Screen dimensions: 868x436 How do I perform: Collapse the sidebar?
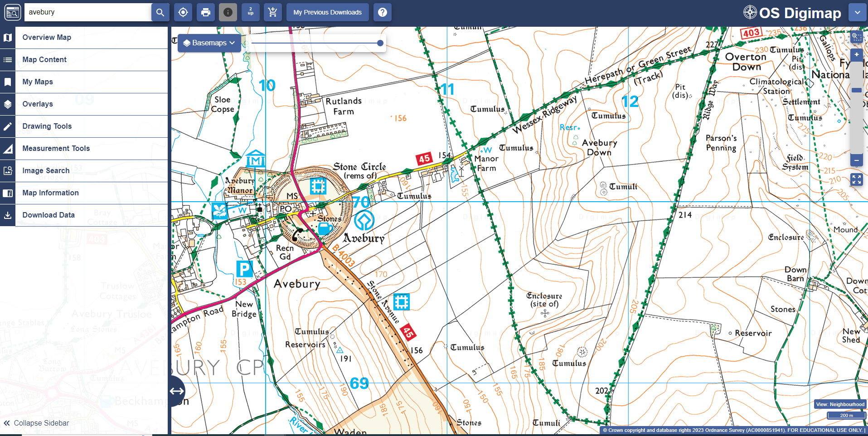point(36,423)
